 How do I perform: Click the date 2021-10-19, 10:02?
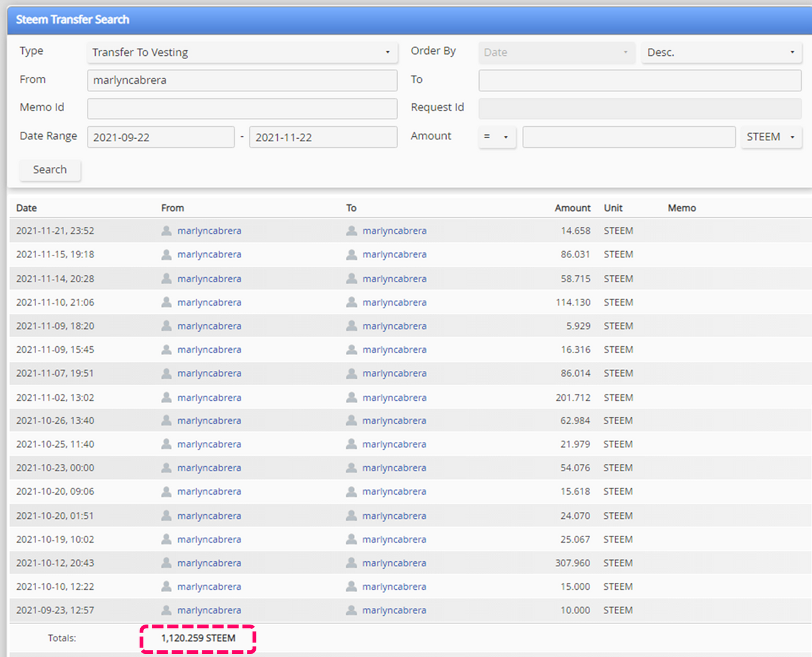(55, 540)
